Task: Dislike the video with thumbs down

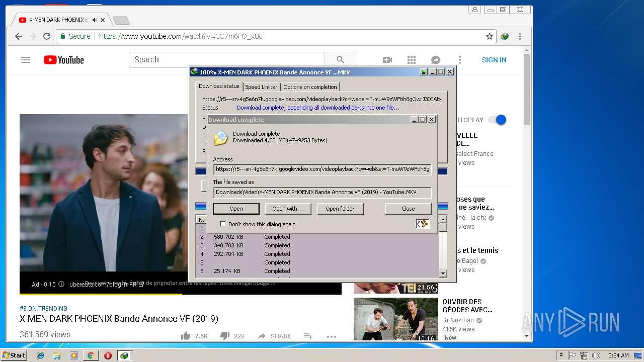Action: [225, 336]
